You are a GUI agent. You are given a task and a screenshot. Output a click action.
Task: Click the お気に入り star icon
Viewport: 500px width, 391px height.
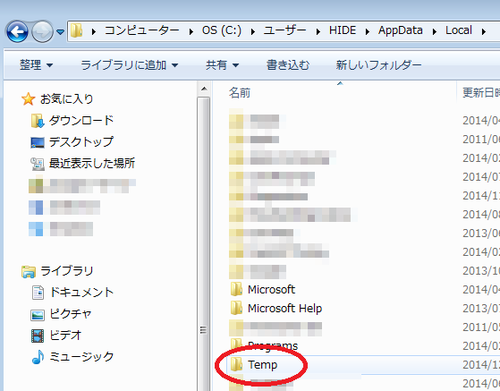tap(28, 99)
